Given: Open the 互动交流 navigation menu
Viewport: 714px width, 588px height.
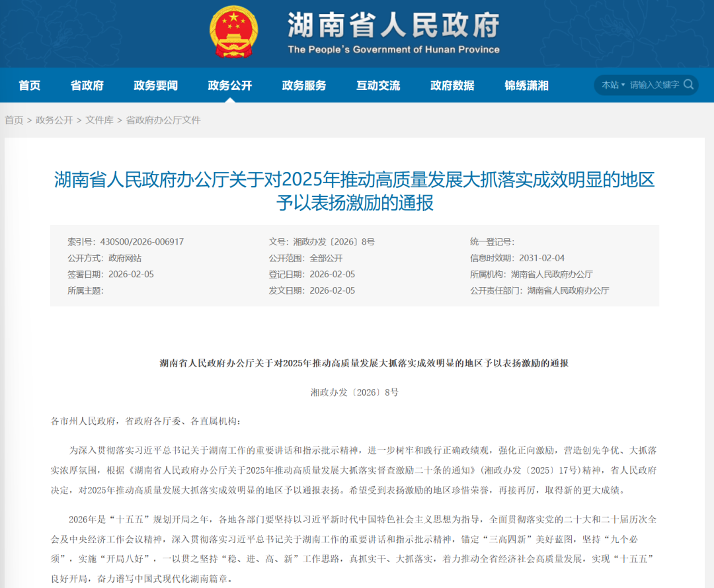Looking at the screenshot, I should coord(378,85).
